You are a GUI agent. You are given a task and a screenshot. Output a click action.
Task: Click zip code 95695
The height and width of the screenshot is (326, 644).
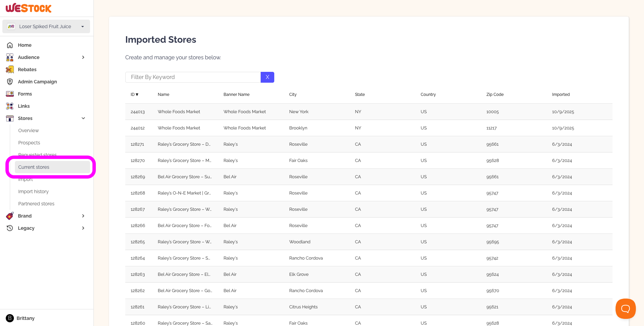tap(493, 242)
